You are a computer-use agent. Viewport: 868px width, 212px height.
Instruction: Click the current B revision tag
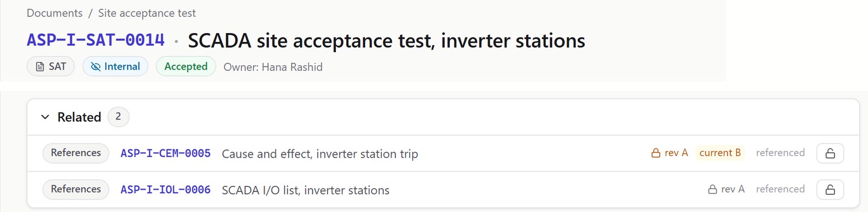click(720, 153)
